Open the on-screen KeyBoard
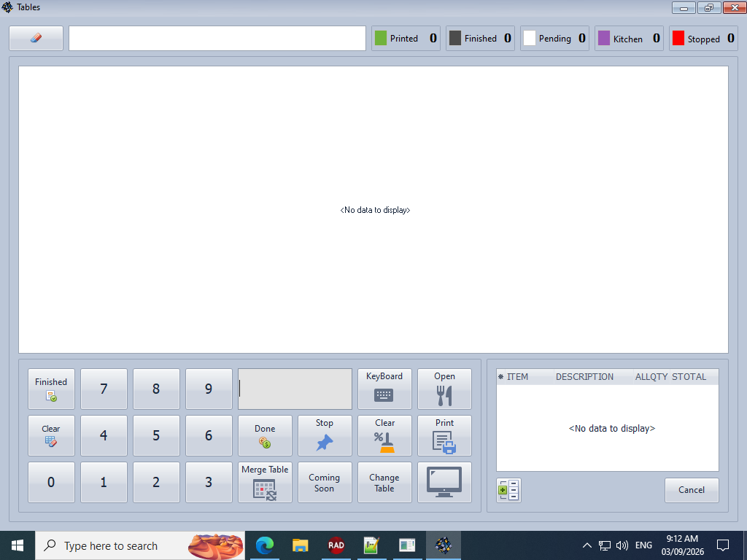The width and height of the screenshot is (747, 560). pos(384,389)
